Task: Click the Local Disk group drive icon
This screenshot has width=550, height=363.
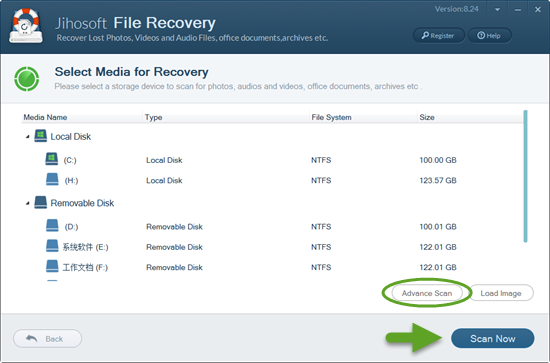Action: click(40, 136)
